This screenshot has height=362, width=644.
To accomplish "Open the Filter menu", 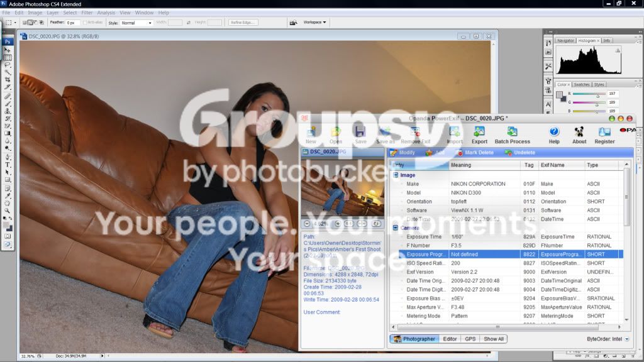I will [x=87, y=13].
